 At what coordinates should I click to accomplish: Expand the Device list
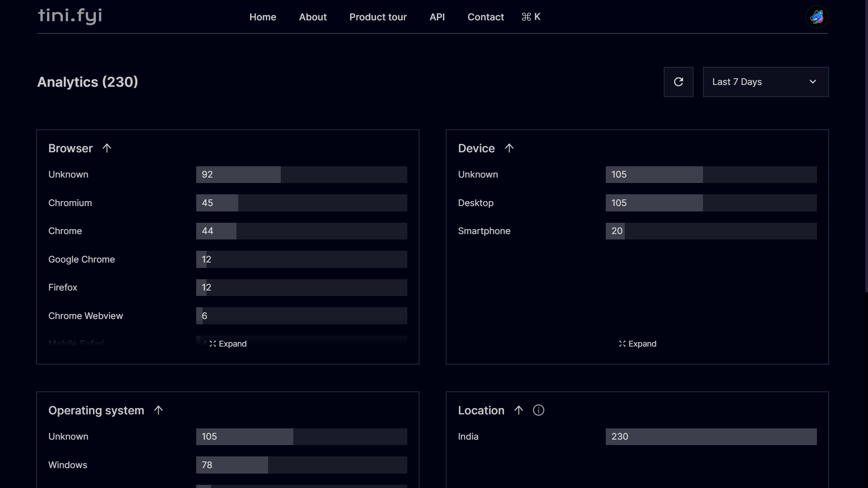click(x=637, y=344)
